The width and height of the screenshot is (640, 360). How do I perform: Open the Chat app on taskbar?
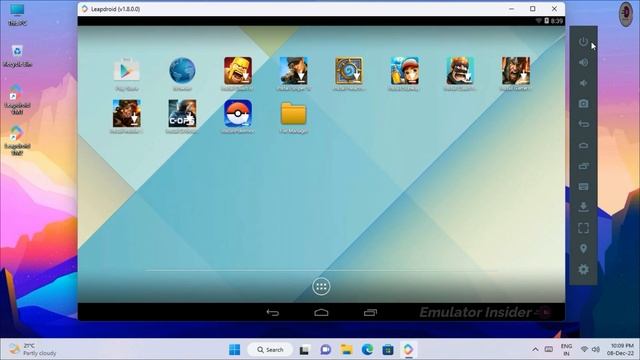click(x=325, y=350)
